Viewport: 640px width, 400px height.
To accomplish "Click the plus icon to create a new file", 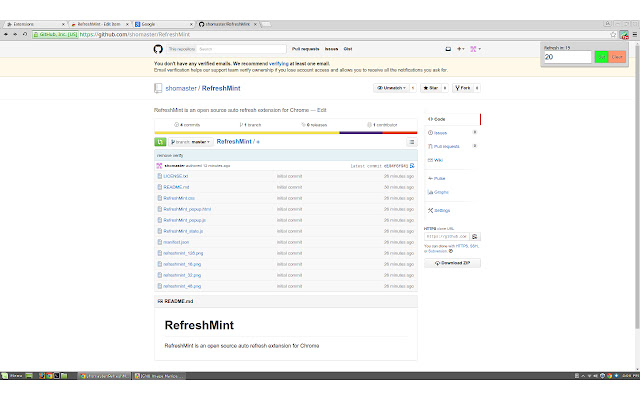I will coord(258,142).
